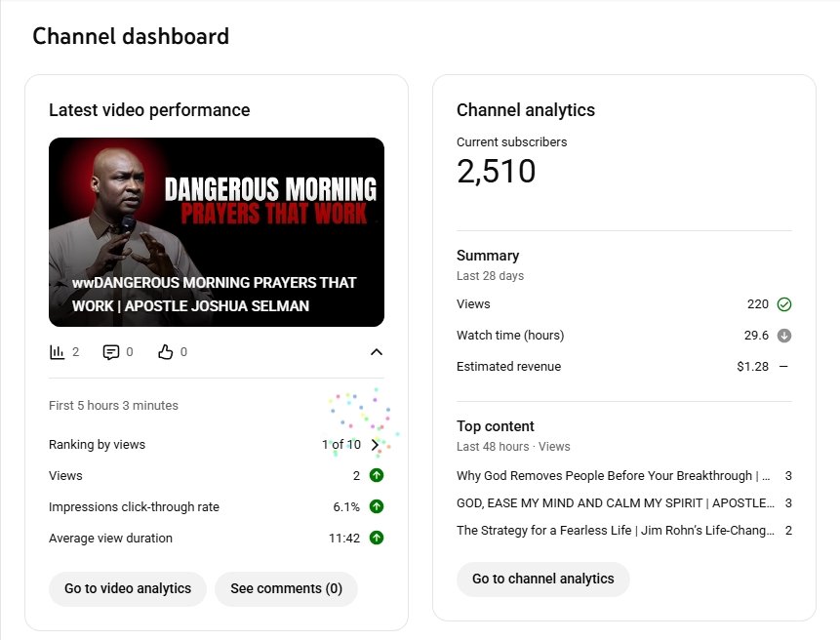
Task: Click the Ranking by views row label
Action: (98, 445)
